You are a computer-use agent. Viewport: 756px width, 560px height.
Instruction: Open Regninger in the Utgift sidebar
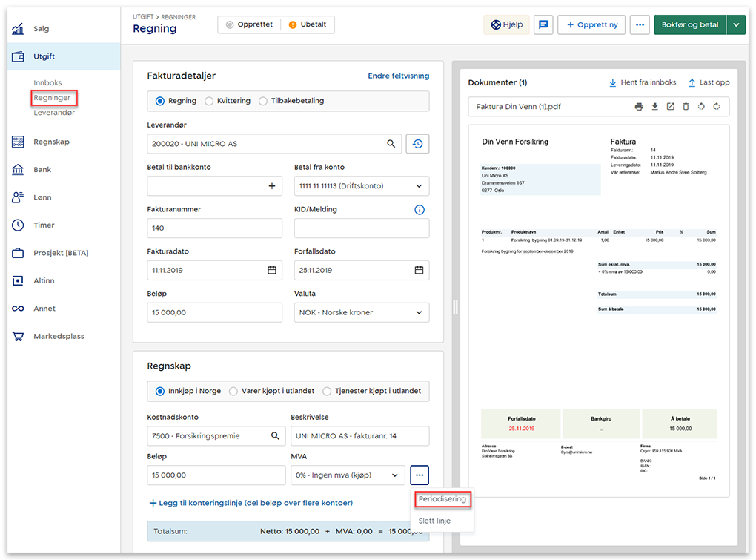52,98
